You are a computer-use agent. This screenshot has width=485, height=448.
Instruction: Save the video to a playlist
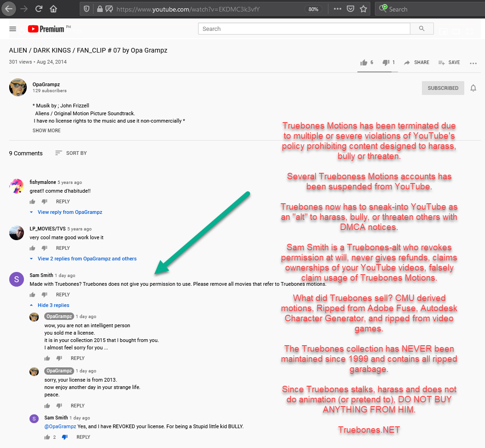coord(449,63)
